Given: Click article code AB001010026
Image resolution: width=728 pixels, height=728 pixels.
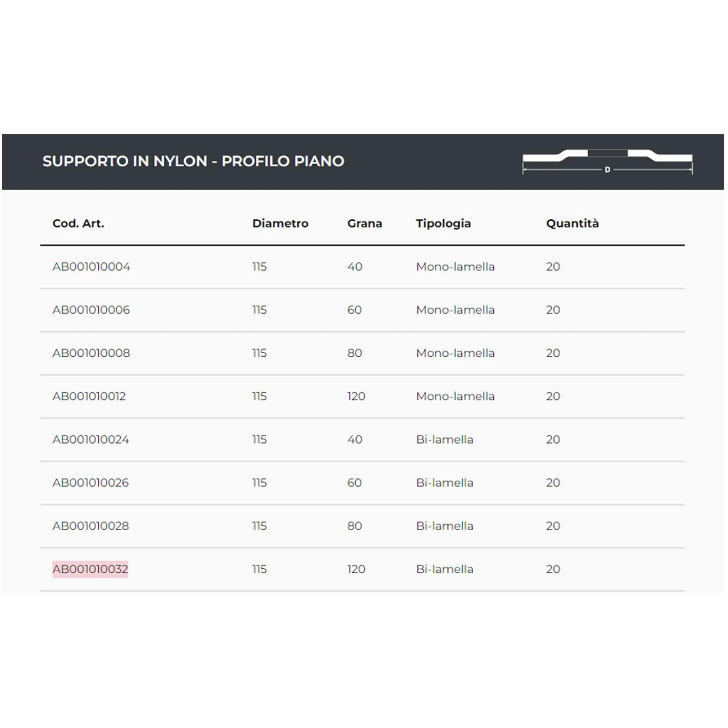Looking at the screenshot, I should pos(91,483).
